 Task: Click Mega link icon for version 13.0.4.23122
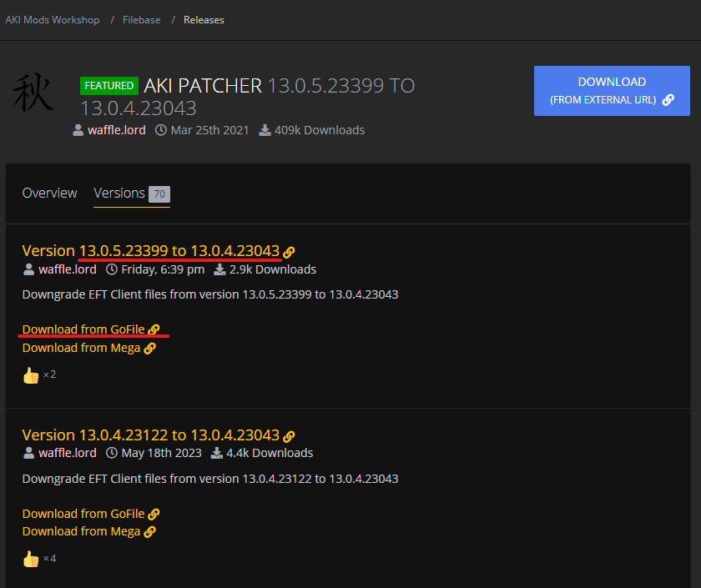coord(149,532)
